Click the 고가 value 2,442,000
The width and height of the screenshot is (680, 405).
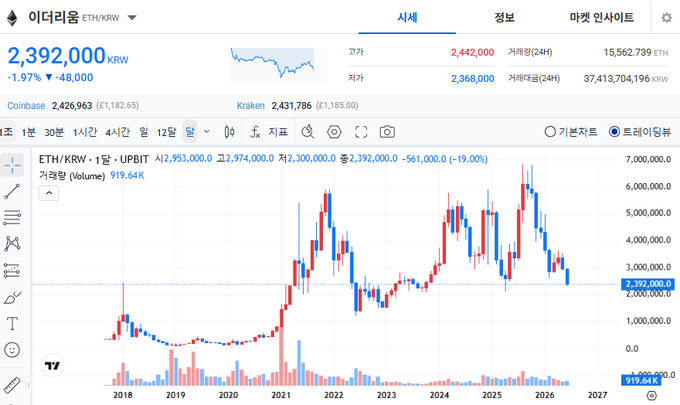pyautogui.click(x=472, y=52)
